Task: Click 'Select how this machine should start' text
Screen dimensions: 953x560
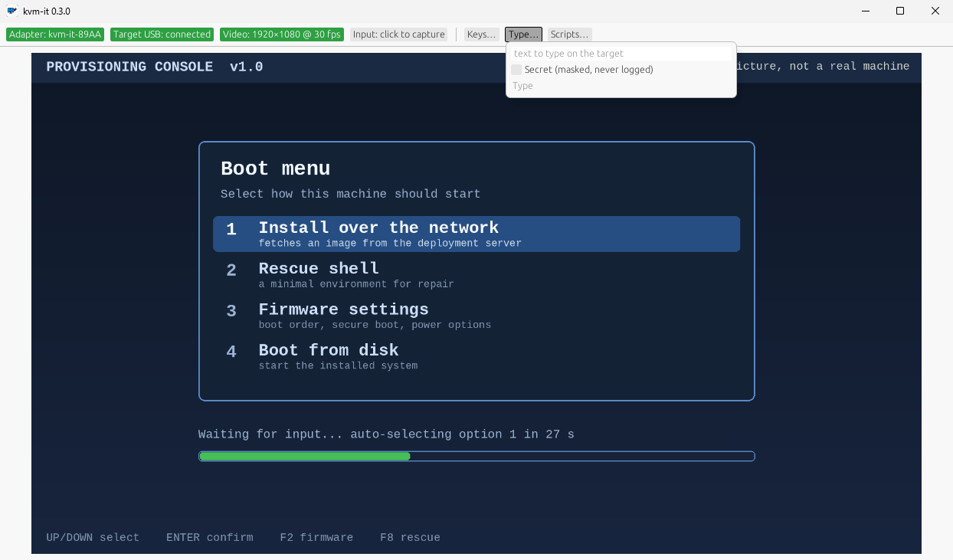Action: click(x=351, y=194)
